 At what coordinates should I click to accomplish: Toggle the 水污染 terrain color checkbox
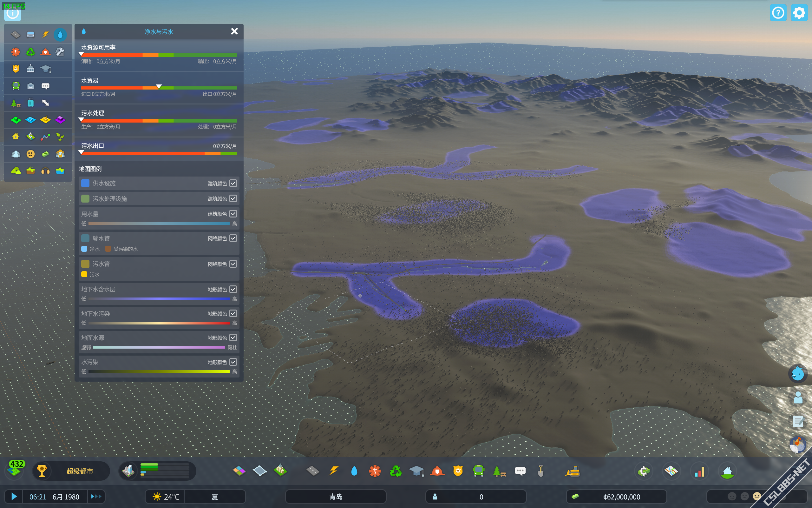coord(233,362)
